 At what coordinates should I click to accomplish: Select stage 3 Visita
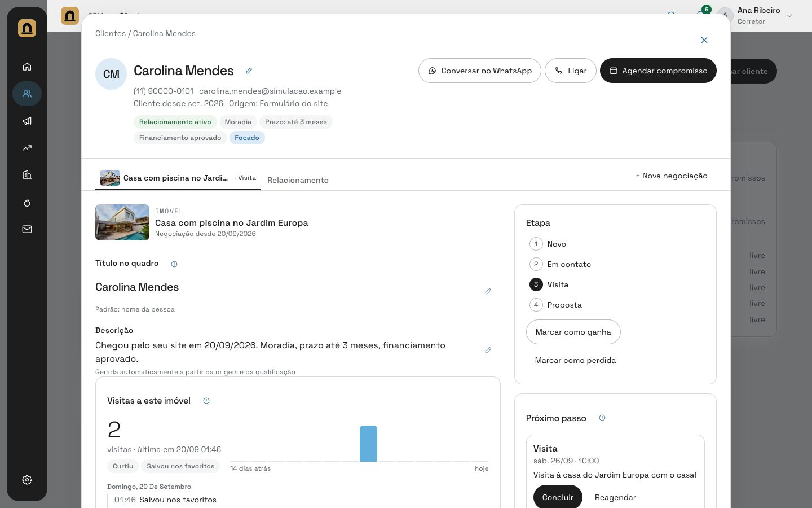coord(549,284)
